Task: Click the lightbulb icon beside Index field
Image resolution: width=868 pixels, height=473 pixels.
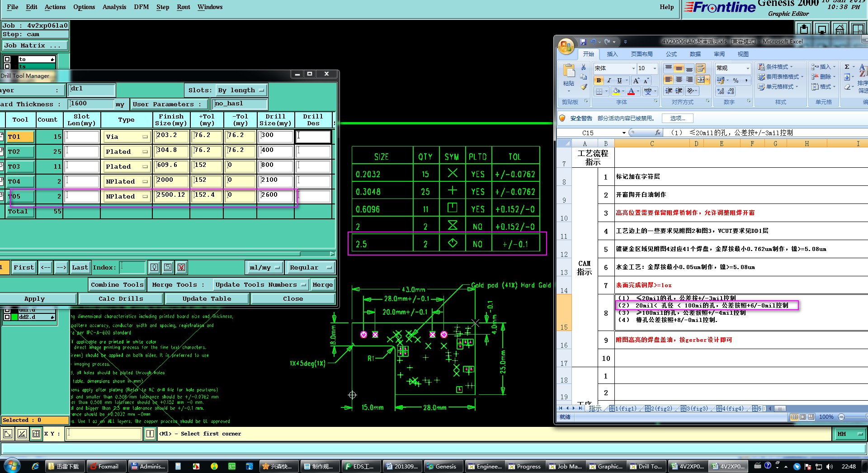Action: (x=154, y=267)
